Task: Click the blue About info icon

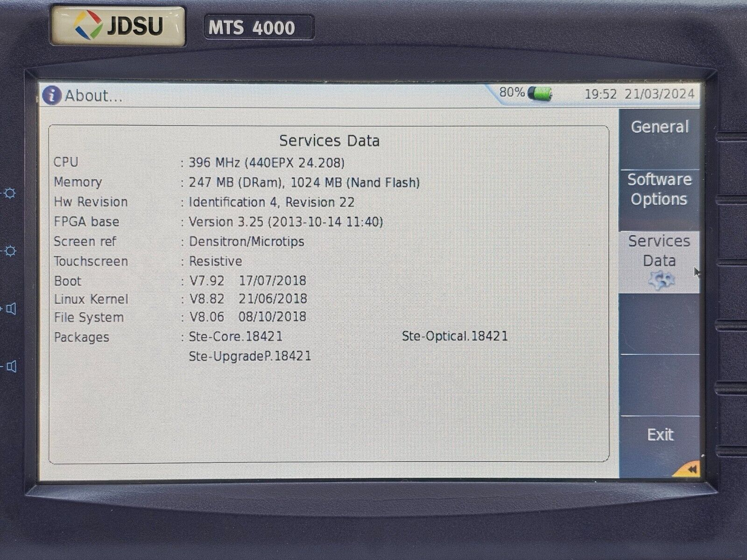Action: point(51,96)
